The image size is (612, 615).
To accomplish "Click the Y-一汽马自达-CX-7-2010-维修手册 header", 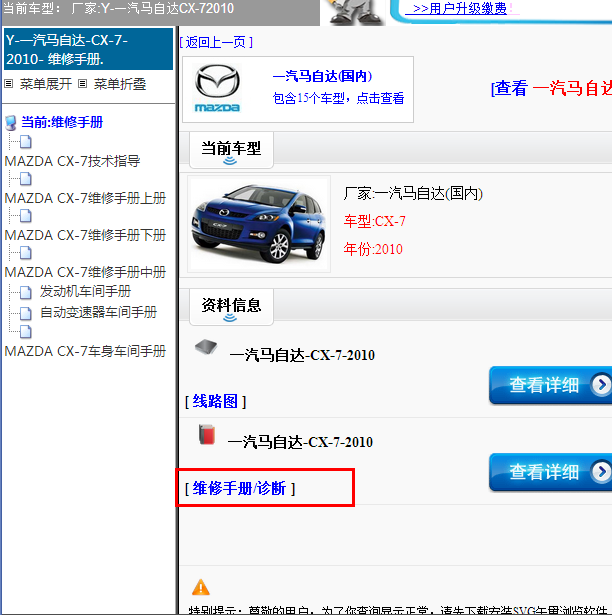I will [x=88, y=49].
